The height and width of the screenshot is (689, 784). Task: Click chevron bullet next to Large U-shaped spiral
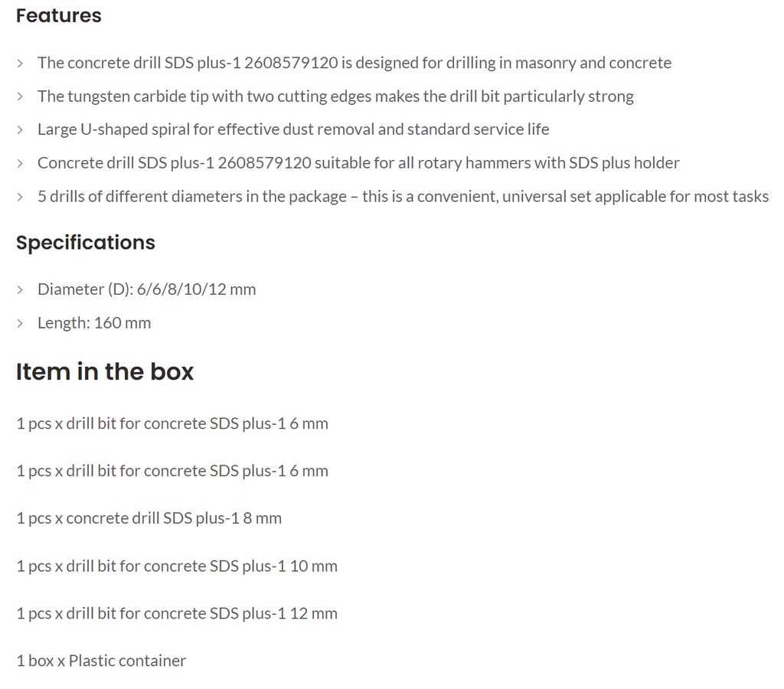pyautogui.click(x=20, y=130)
